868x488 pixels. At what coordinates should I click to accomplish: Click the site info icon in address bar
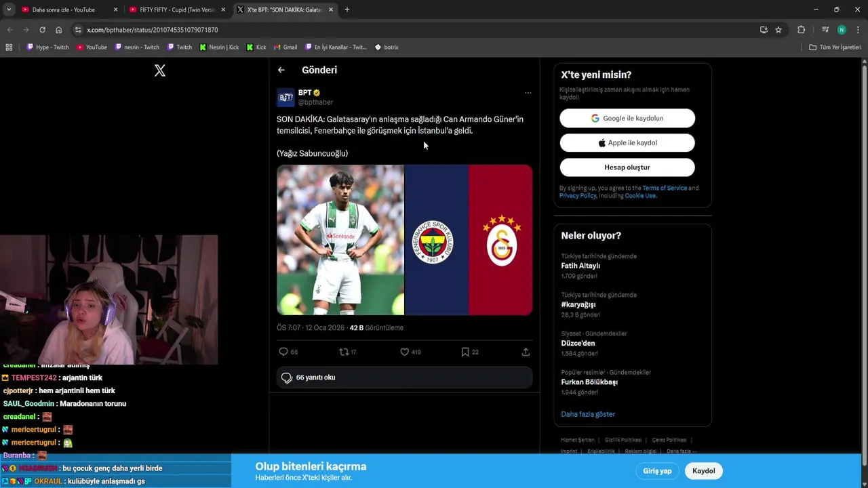(78, 30)
